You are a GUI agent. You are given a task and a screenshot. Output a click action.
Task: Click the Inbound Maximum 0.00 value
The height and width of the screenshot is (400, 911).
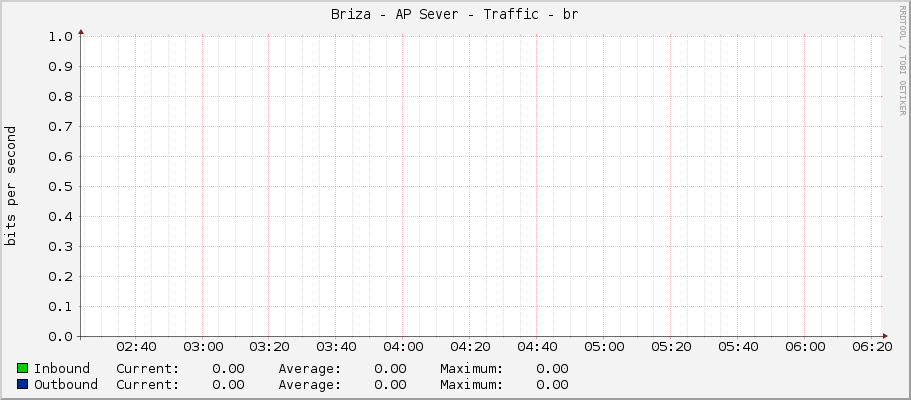[x=553, y=369]
